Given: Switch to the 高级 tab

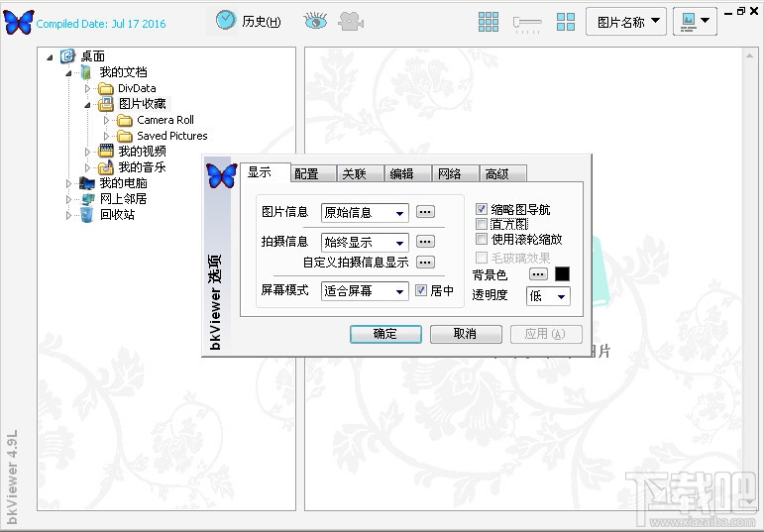Looking at the screenshot, I should (502, 174).
